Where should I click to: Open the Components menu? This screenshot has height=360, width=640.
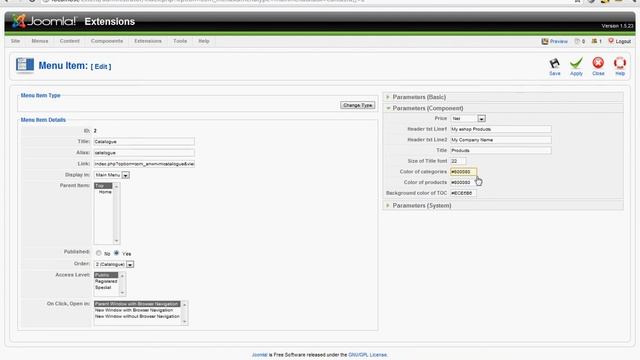click(107, 41)
